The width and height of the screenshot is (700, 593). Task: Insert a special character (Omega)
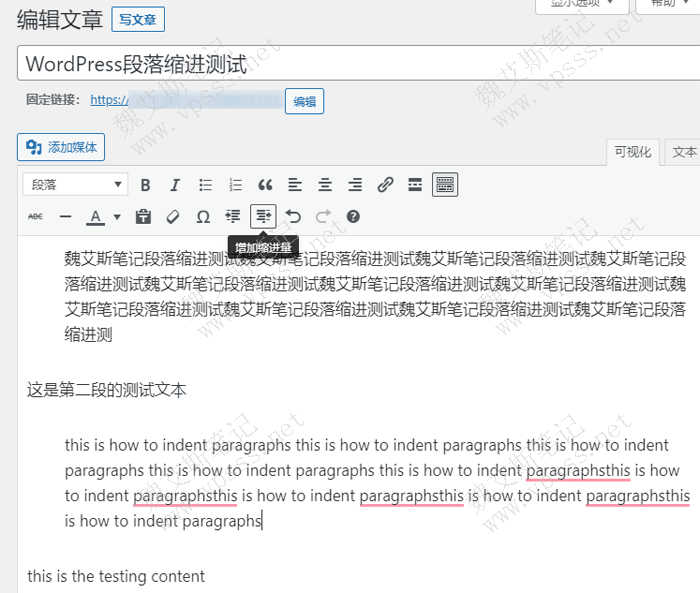coord(203,216)
